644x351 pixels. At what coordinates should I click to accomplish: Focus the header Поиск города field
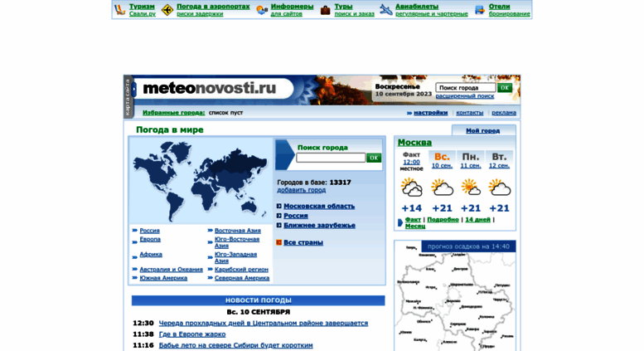point(465,88)
